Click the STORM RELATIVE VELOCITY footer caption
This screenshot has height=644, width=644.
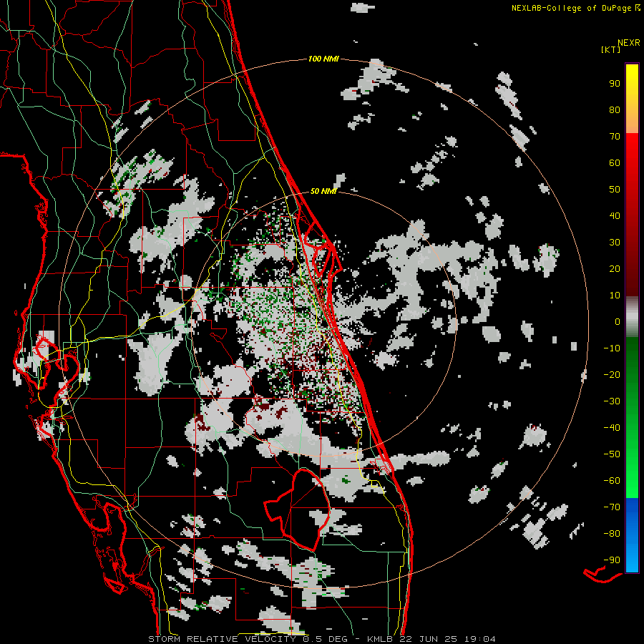point(321,639)
